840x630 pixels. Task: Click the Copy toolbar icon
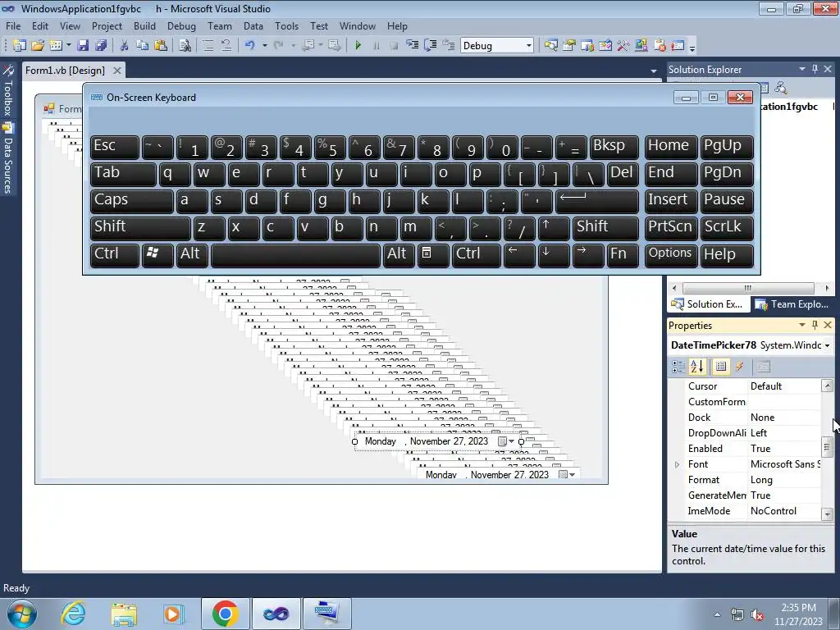tap(142, 46)
